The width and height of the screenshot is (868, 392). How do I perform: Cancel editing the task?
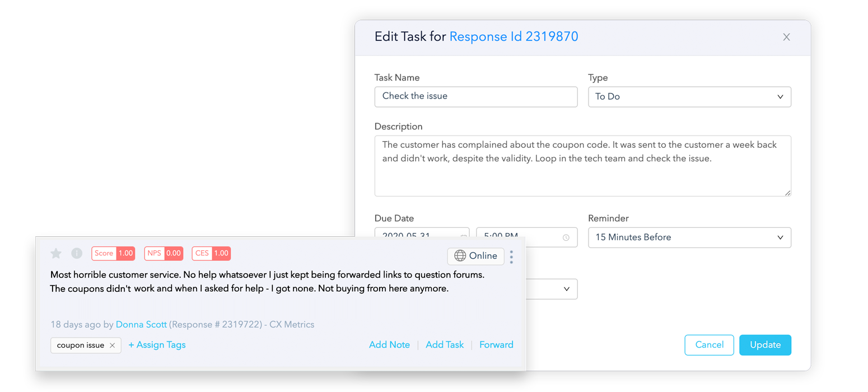pyautogui.click(x=709, y=345)
